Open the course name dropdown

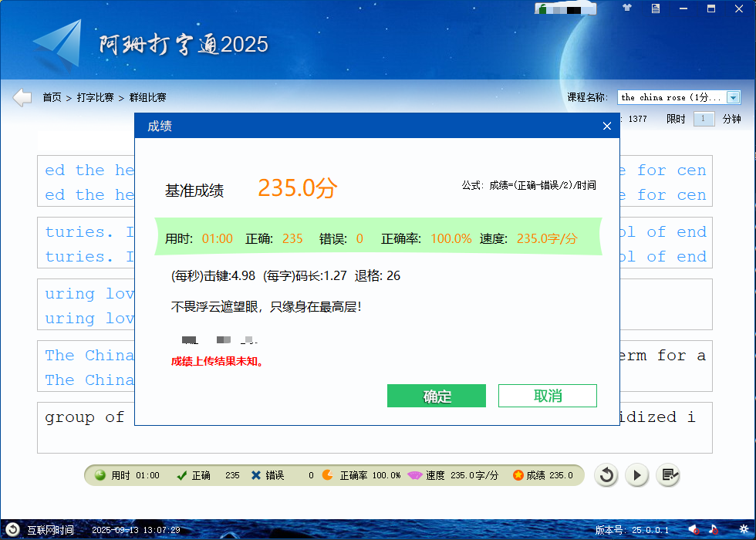tap(733, 97)
